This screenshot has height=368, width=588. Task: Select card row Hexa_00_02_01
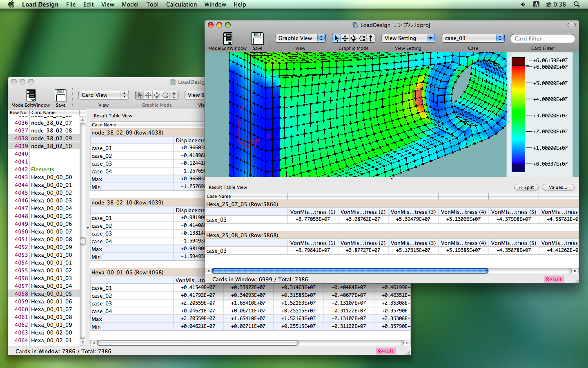point(44,340)
